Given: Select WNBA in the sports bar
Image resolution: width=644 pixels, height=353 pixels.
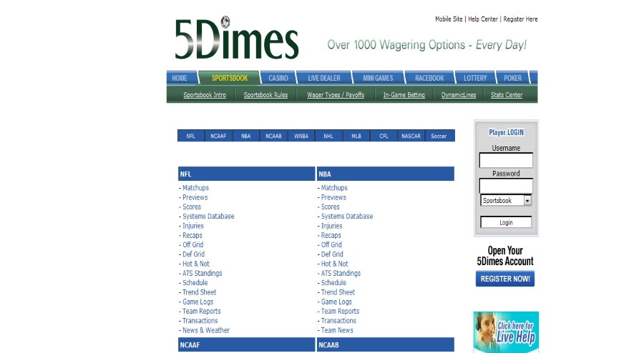Looking at the screenshot, I should [301, 136].
